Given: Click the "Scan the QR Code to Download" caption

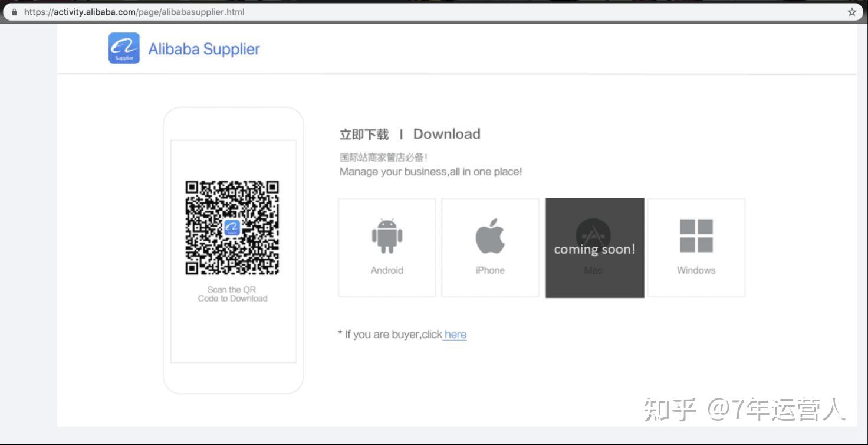Looking at the screenshot, I should [x=233, y=294].
